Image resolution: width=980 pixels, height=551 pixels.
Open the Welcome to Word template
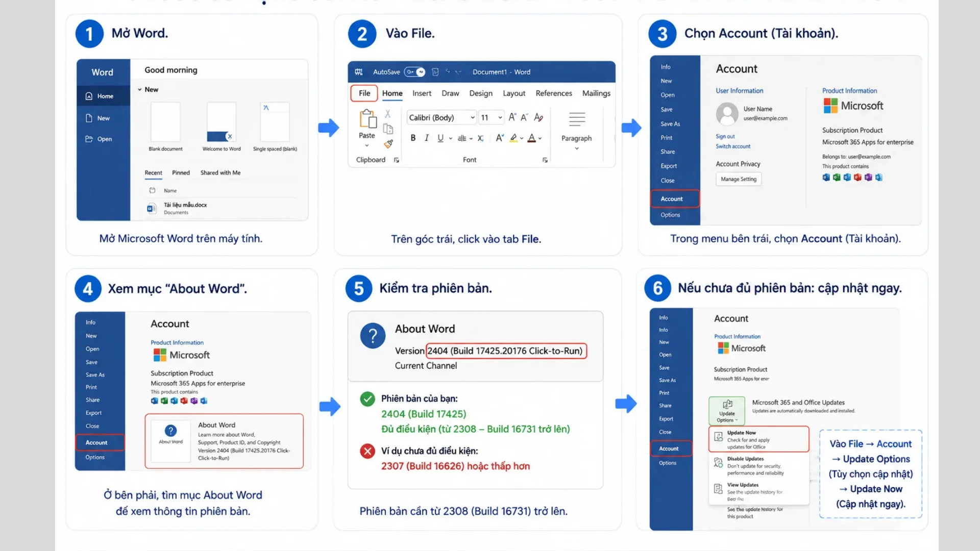222,127
